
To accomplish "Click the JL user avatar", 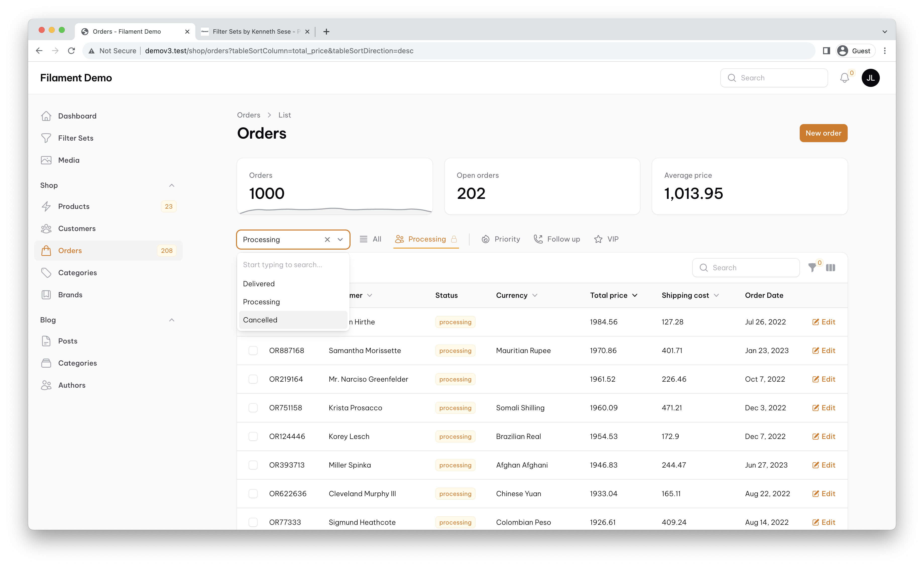I will click(871, 78).
